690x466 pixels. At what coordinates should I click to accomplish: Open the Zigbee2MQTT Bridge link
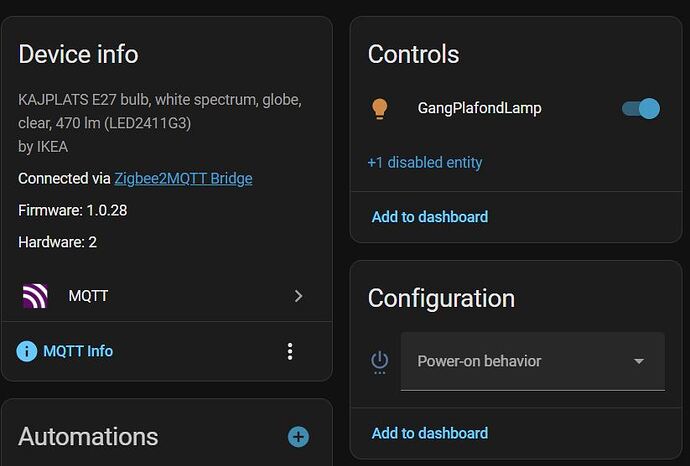tap(183, 178)
